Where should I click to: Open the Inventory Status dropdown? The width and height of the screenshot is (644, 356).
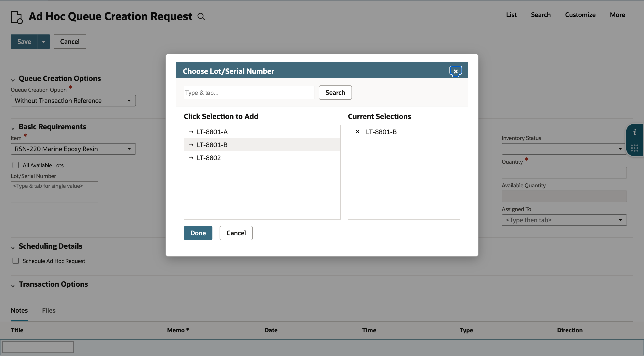(564, 149)
